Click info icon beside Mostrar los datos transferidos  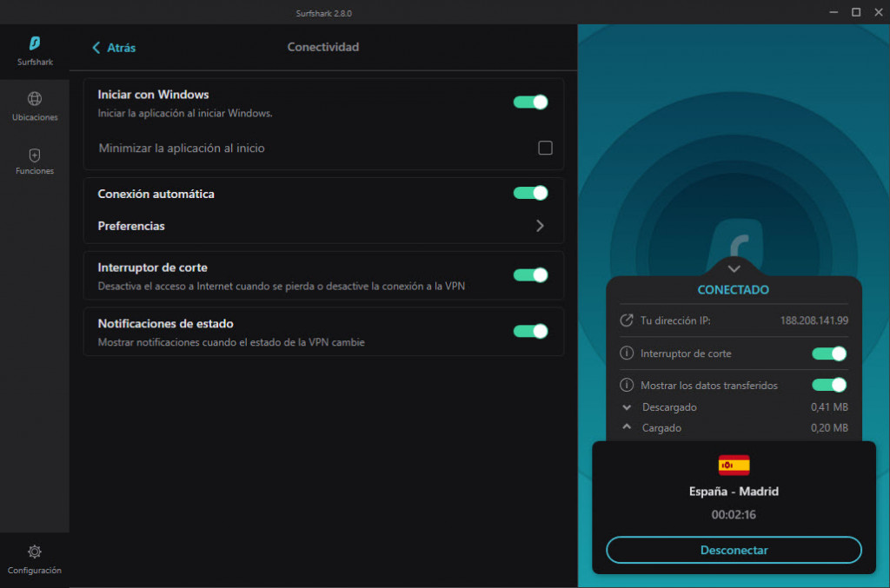point(626,385)
